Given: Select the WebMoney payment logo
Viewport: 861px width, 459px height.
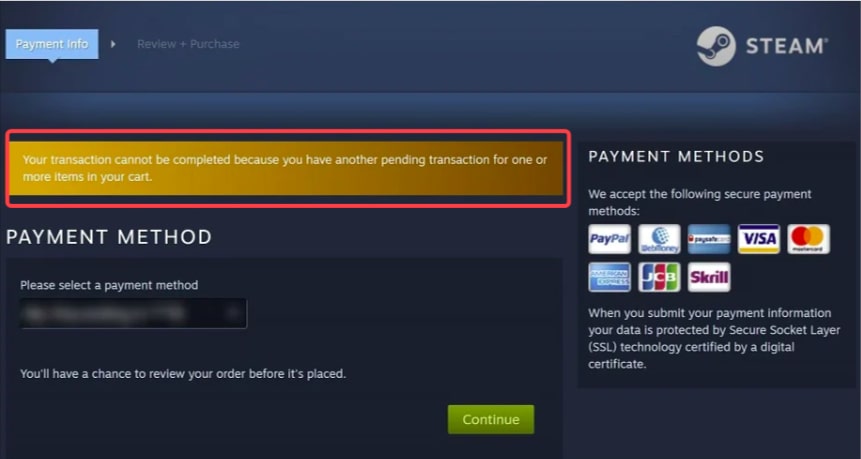Looking at the screenshot, I should point(659,239).
